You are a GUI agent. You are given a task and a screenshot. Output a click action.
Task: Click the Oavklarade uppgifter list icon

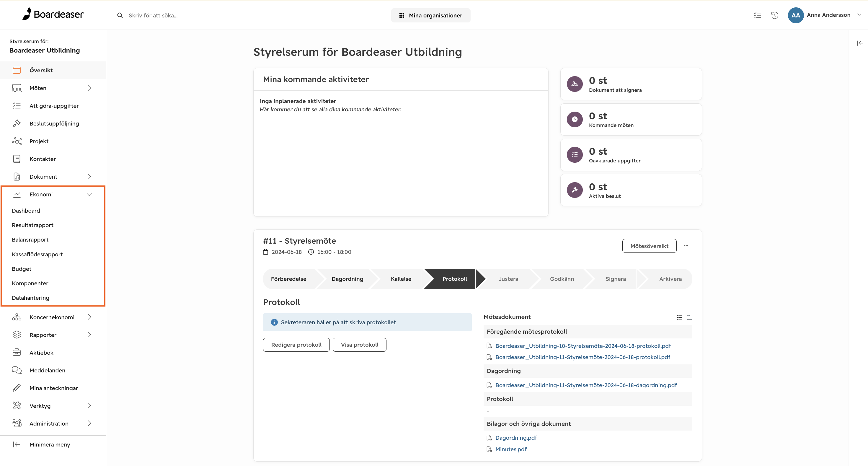pyautogui.click(x=575, y=155)
